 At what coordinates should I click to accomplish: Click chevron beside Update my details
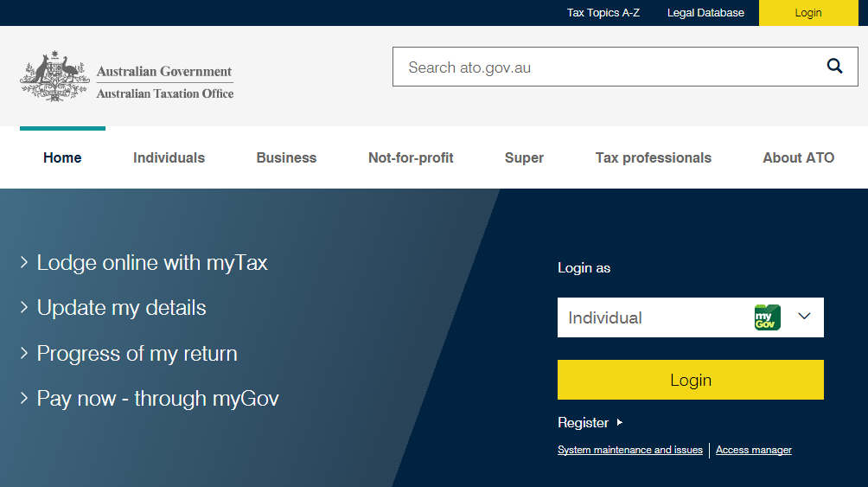[x=24, y=307]
